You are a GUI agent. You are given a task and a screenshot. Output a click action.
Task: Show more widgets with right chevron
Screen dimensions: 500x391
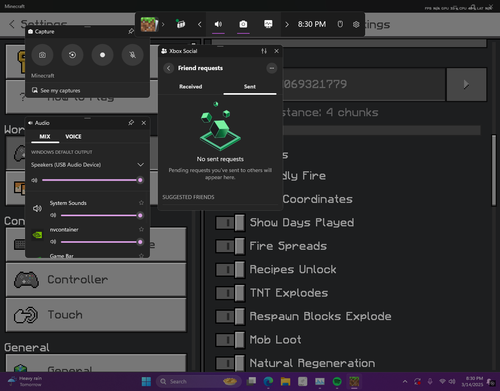(x=287, y=24)
